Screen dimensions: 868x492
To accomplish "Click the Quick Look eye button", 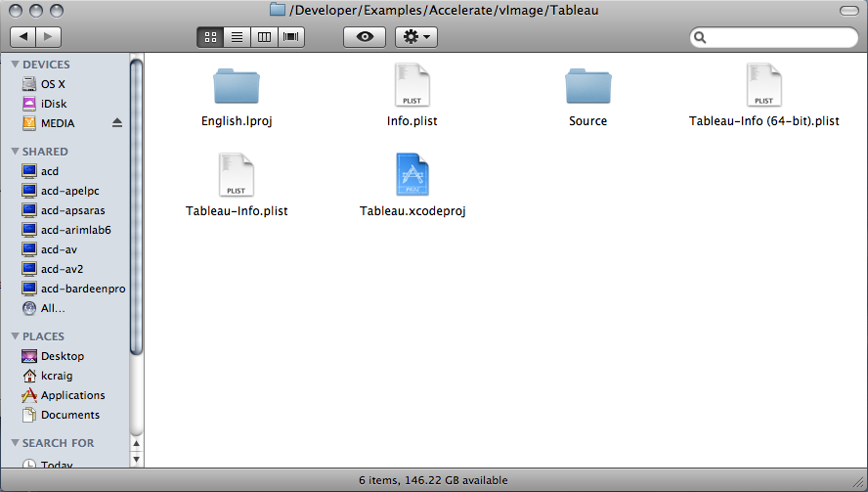I will pyautogui.click(x=365, y=37).
